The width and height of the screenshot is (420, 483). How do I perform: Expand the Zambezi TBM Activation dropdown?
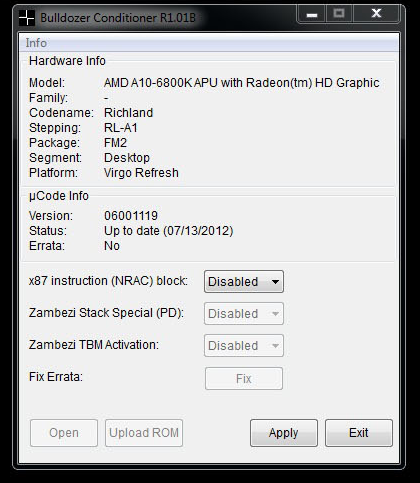(244, 346)
